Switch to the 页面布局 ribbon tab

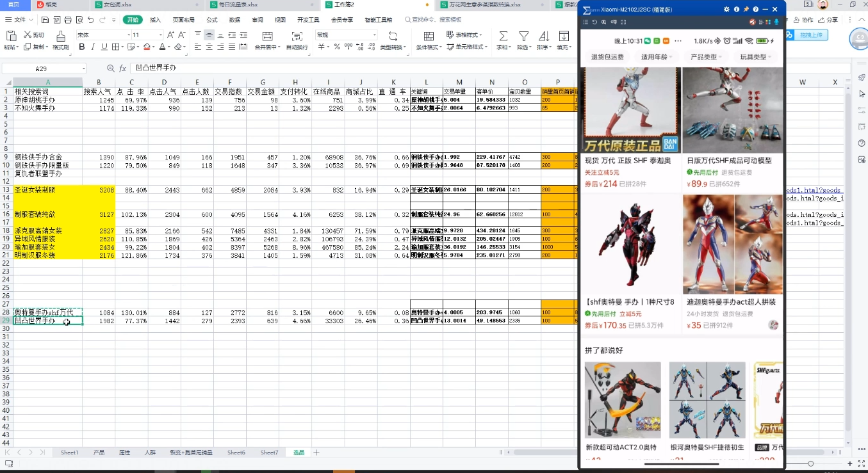[x=183, y=20]
